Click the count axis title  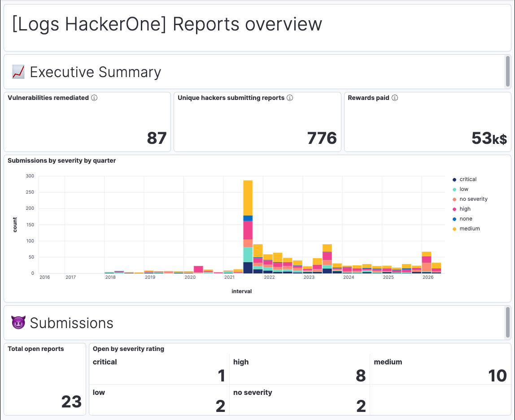pyautogui.click(x=15, y=225)
